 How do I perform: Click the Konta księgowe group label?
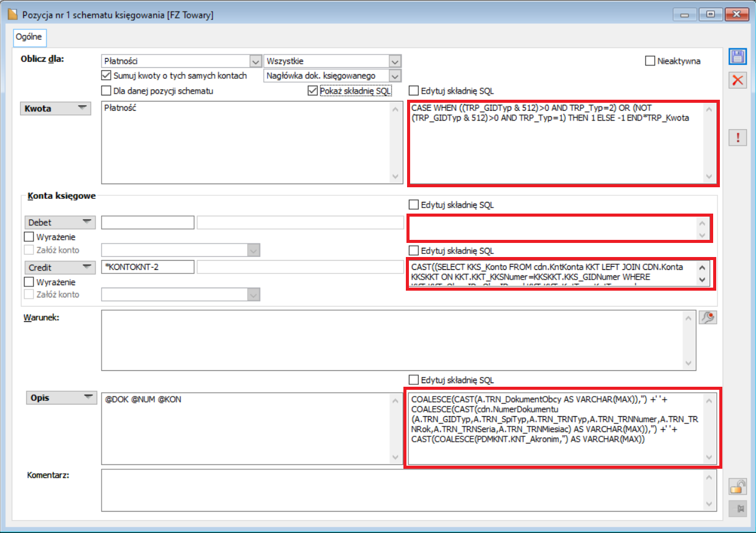(62, 196)
